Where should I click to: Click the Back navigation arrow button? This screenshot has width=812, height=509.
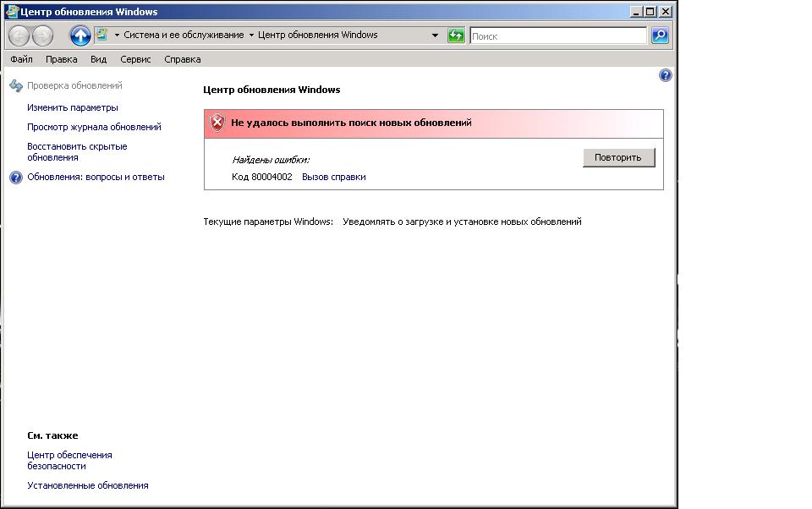tap(19, 36)
